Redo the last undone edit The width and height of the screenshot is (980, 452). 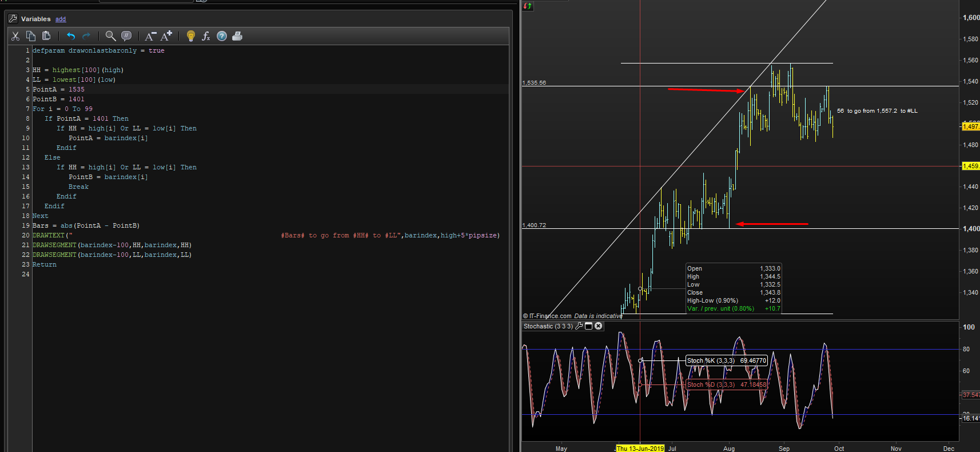pyautogui.click(x=86, y=36)
